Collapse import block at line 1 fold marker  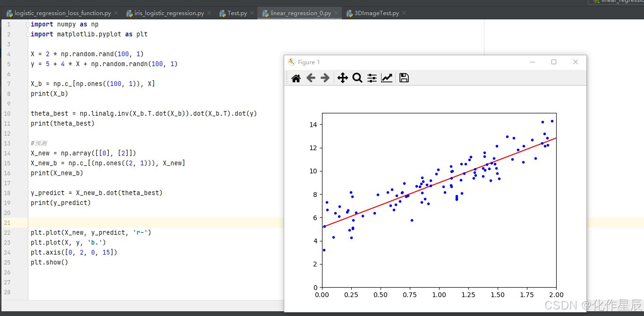click(28, 24)
